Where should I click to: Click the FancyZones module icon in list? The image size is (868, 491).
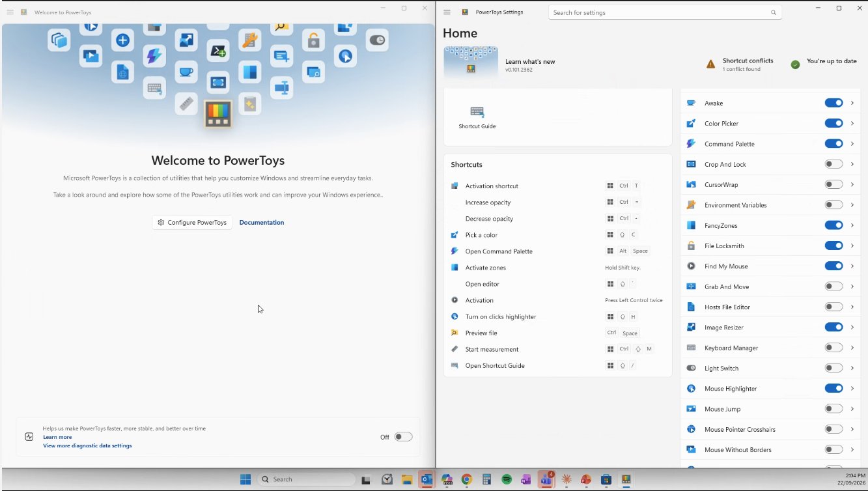[x=691, y=225]
